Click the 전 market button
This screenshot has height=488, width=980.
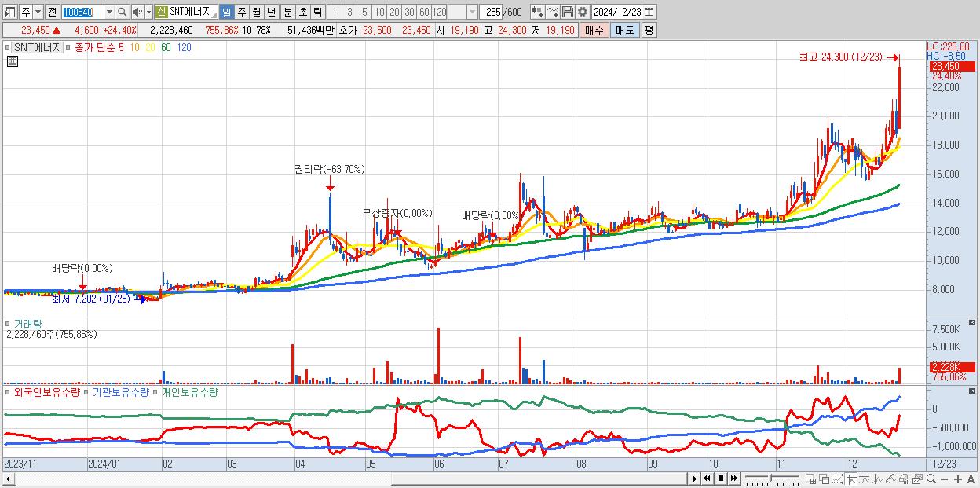click(52, 12)
